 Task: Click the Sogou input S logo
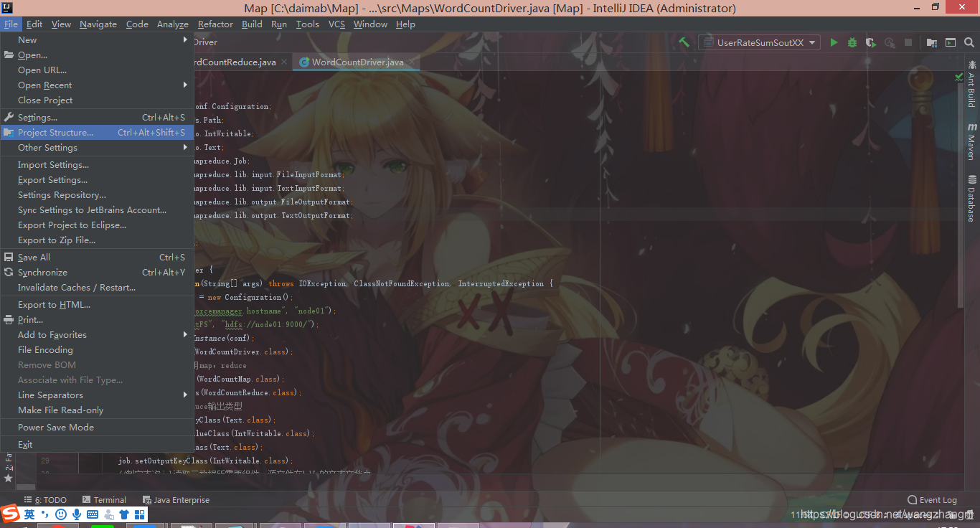9,514
